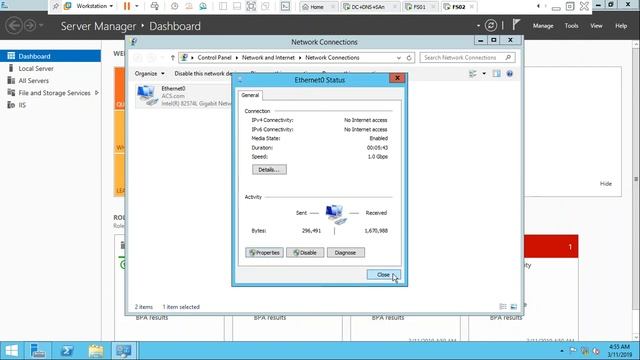Viewport: 640px width, 360px height.
Task: Select IIS in the left pane
Action: pyautogui.click(x=50, y=105)
